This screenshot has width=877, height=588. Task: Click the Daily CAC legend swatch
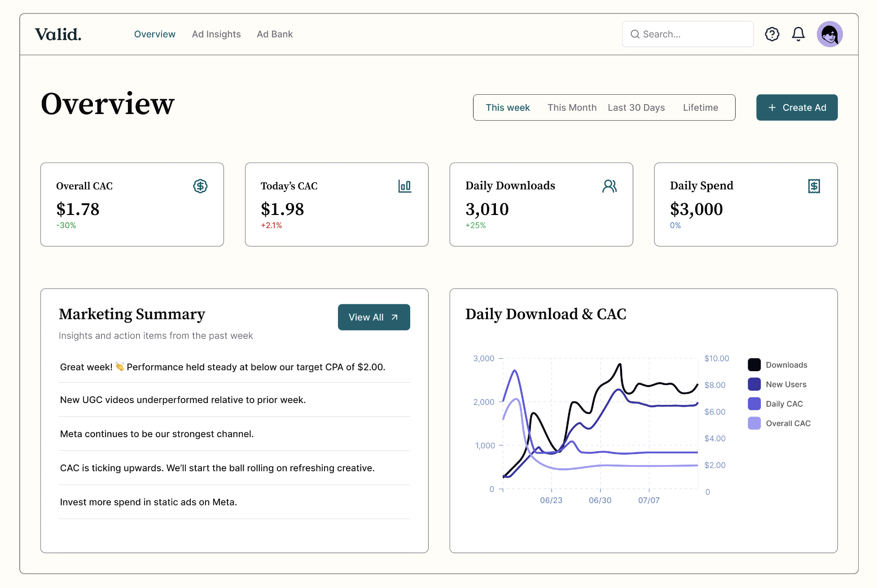(754, 404)
